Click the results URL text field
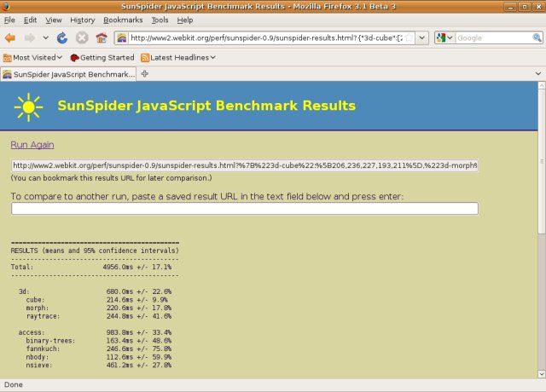This screenshot has height=392, width=546. tap(245, 165)
